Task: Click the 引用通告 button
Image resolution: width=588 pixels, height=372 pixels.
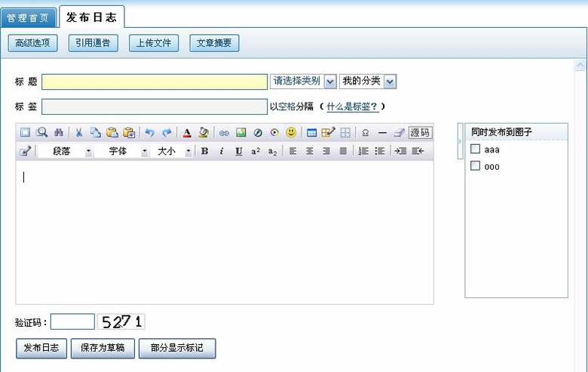Action: pos(93,43)
